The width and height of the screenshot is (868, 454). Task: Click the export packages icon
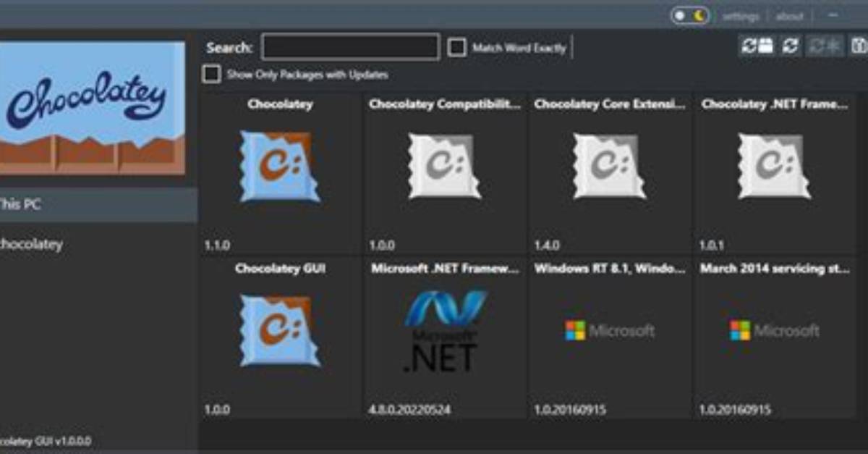(858, 46)
